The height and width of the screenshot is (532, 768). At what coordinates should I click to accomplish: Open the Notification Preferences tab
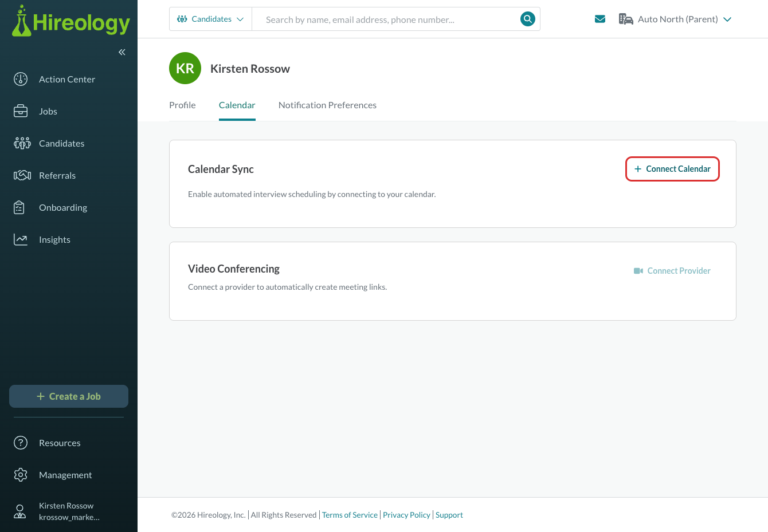[327, 105]
